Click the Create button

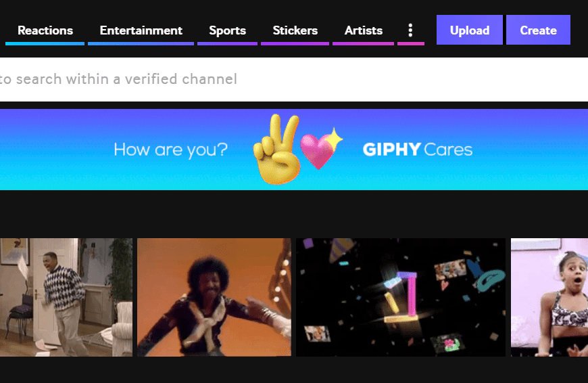538,30
